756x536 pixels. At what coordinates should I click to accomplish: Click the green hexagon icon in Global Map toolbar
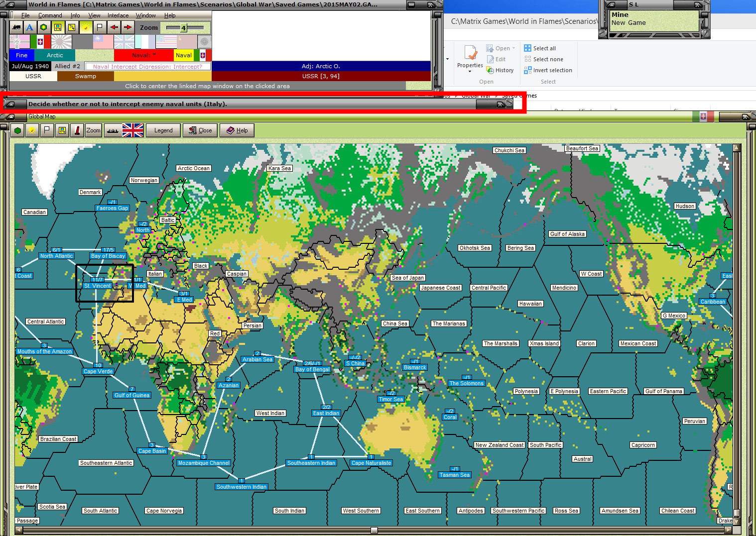pos(18,130)
